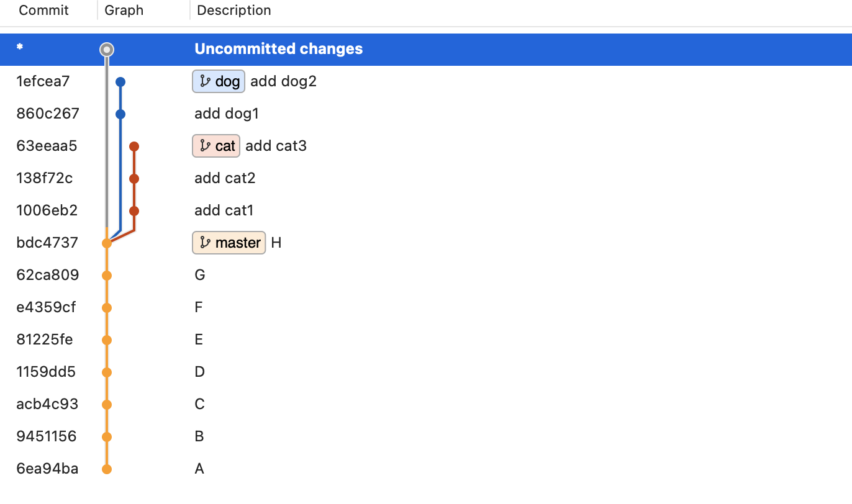The height and width of the screenshot is (504, 852).
Task: Click the blue graph node for 860c267
Action: 120,114
